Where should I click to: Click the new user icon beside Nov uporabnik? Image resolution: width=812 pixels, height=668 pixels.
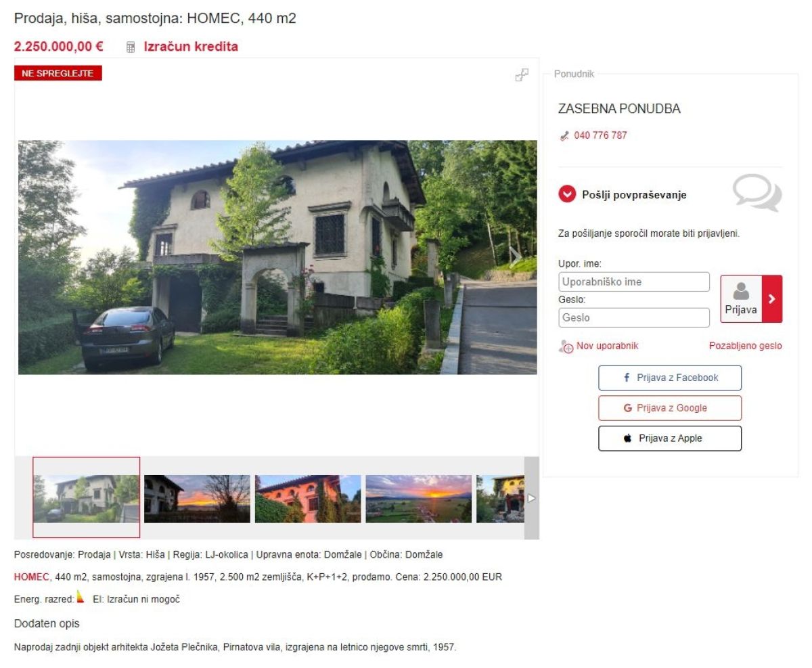tap(566, 347)
